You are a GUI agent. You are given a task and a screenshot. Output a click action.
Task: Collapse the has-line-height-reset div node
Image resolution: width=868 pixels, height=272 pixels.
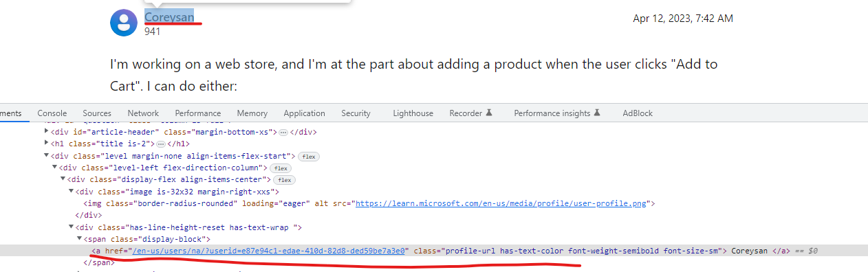pos(71,227)
